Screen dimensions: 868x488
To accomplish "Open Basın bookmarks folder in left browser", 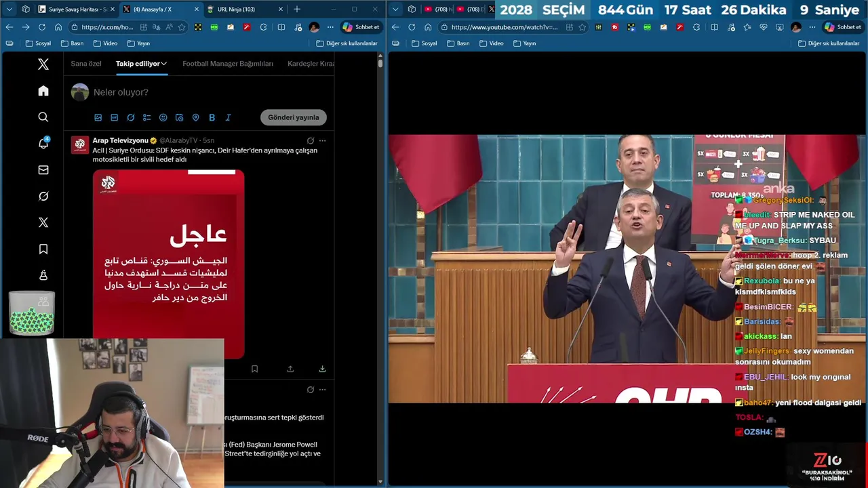I will (x=72, y=43).
